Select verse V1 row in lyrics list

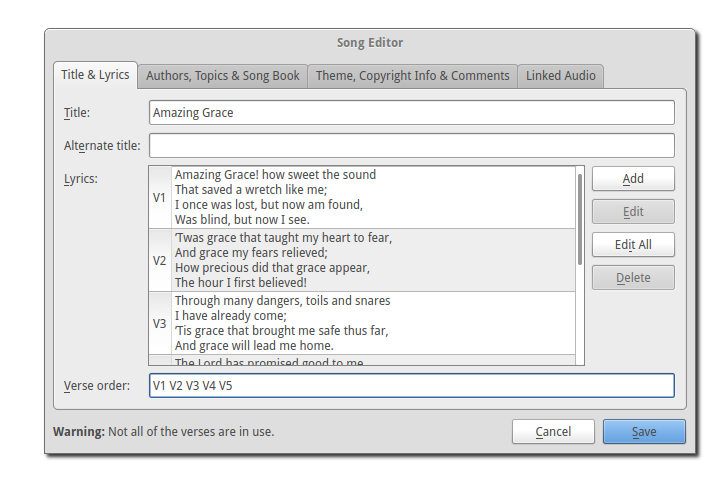[372, 197]
